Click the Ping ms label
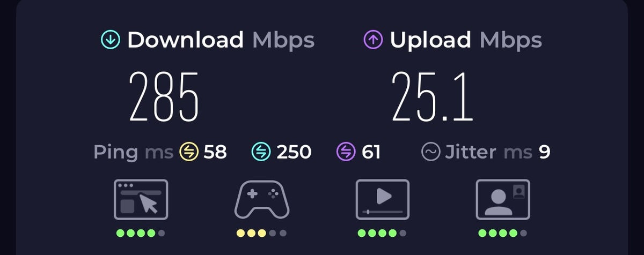The width and height of the screenshot is (644, 255). click(x=134, y=153)
